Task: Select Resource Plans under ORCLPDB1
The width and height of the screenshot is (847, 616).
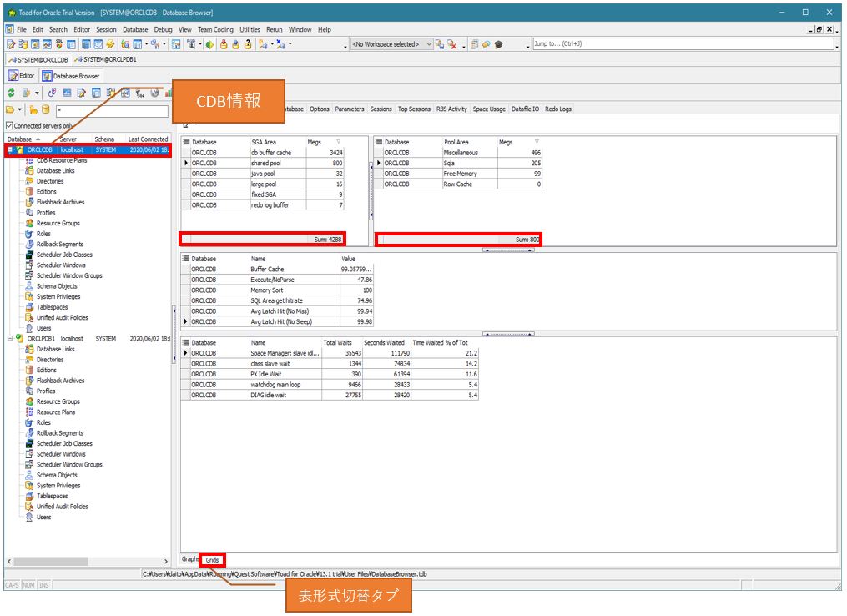Action: (56, 412)
